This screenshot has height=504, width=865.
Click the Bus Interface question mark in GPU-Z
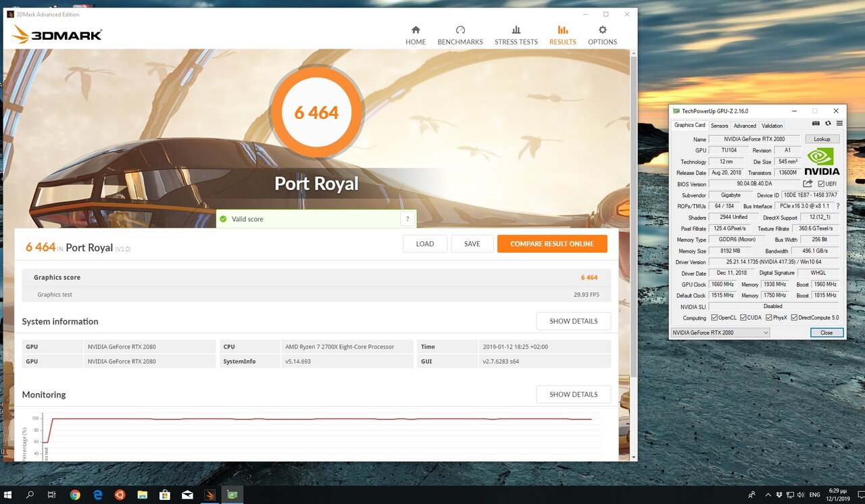[838, 206]
